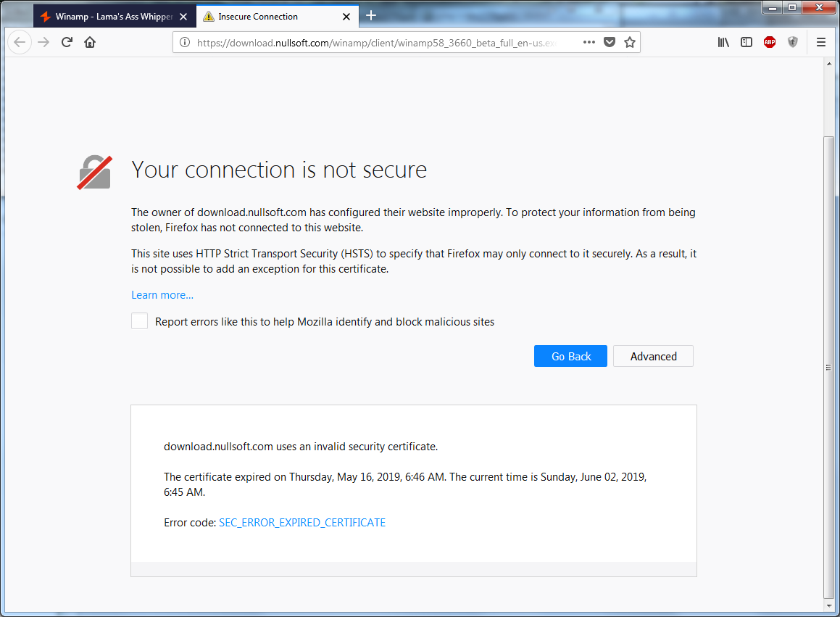Open the Learn more link

point(162,295)
